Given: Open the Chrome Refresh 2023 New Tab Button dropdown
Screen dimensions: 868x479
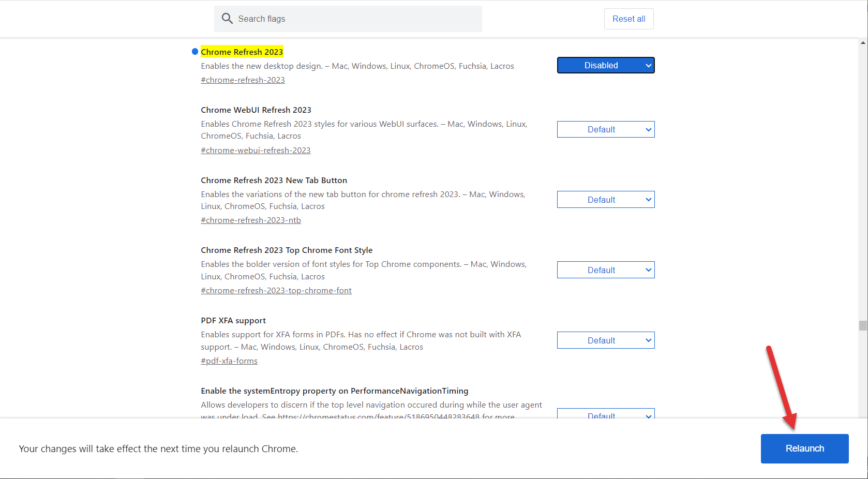Looking at the screenshot, I should point(606,200).
